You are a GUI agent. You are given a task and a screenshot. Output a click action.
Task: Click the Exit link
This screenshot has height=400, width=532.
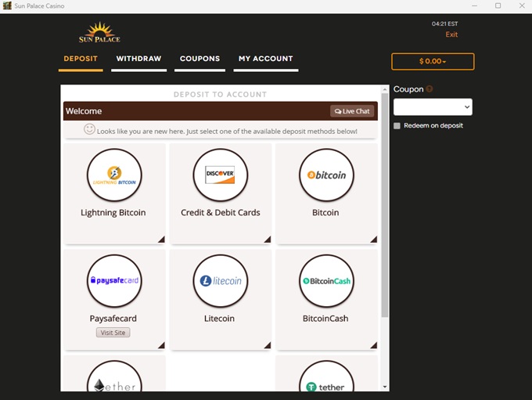click(451, 34)
